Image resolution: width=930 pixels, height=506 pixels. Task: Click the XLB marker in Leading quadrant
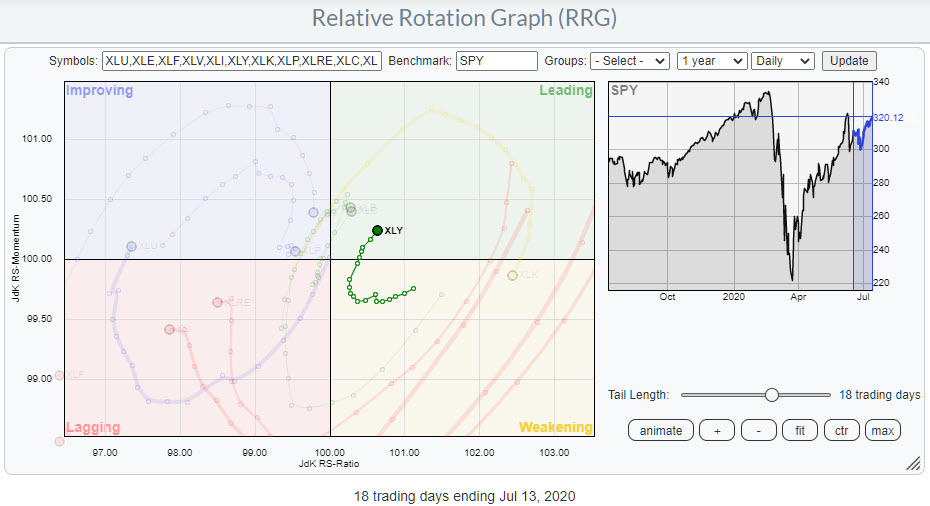pos(351,209)
